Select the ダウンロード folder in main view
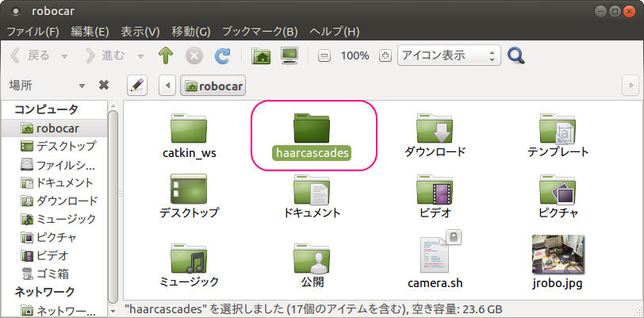The image size is (644, 318). (435, 129)
